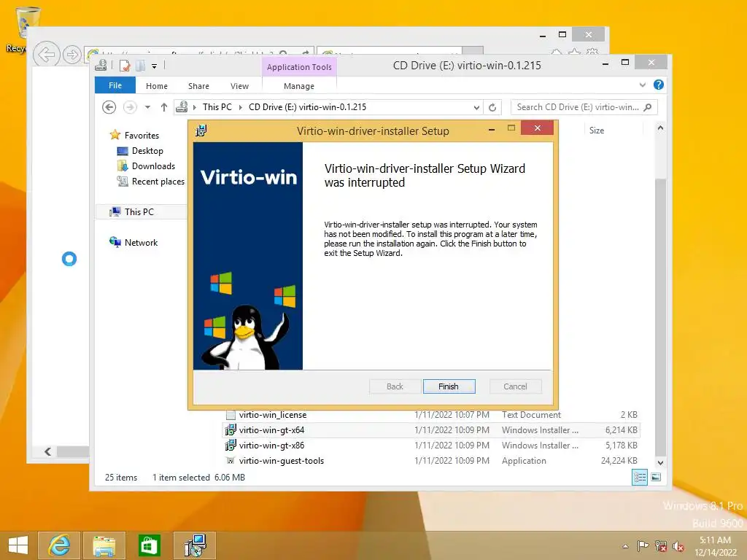Go back in Explorer navigation

pos(109,108)
